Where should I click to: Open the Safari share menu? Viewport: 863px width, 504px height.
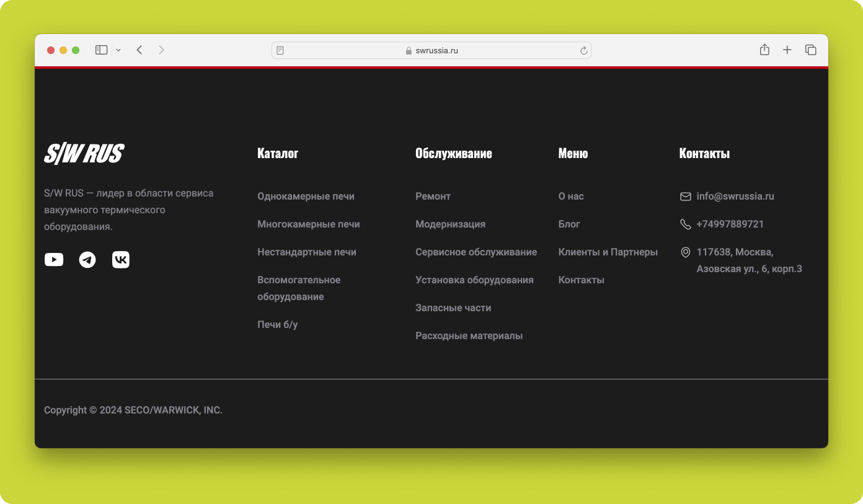click(764, 50)
